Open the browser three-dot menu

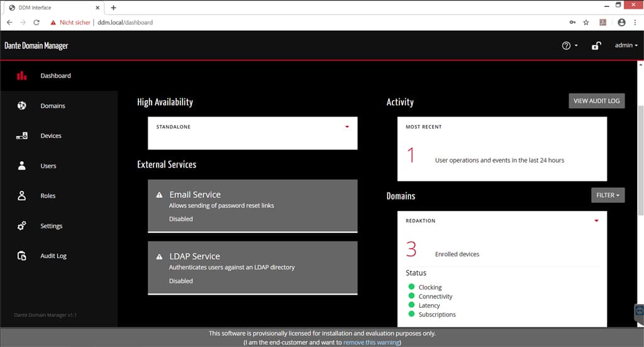click(635, 23)
